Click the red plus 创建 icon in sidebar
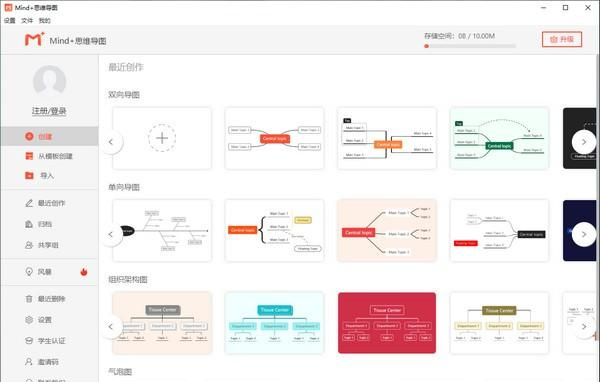600x382 pixels. [29, 136]
